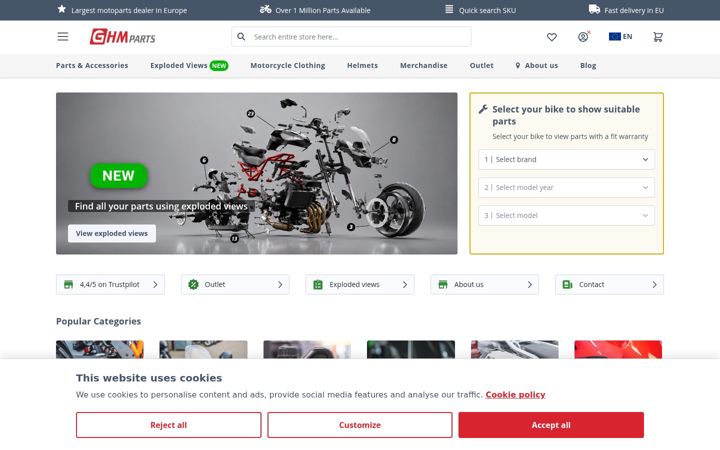
Task: Click the exploded motorcycle banner image
Action: pyautogui.click(x=257, y=173)
